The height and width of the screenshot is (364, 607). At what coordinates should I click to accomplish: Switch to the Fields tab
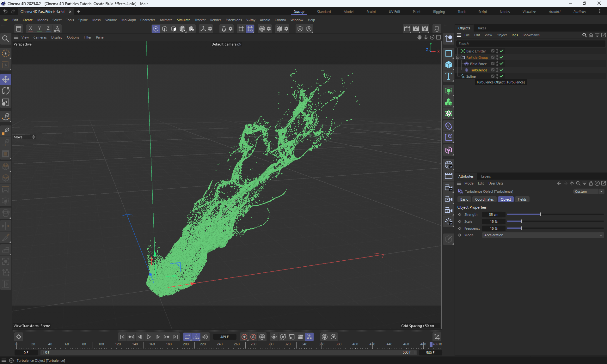pos(522,199)
